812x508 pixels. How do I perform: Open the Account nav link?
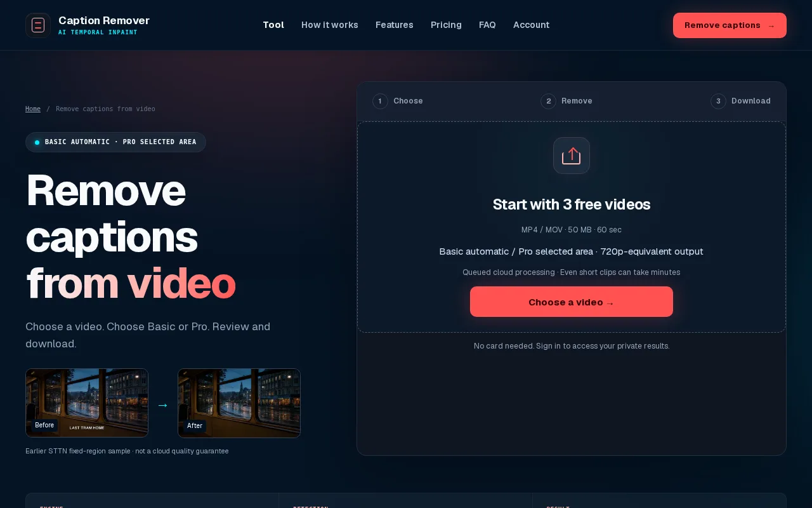click(x=531, y=25)
